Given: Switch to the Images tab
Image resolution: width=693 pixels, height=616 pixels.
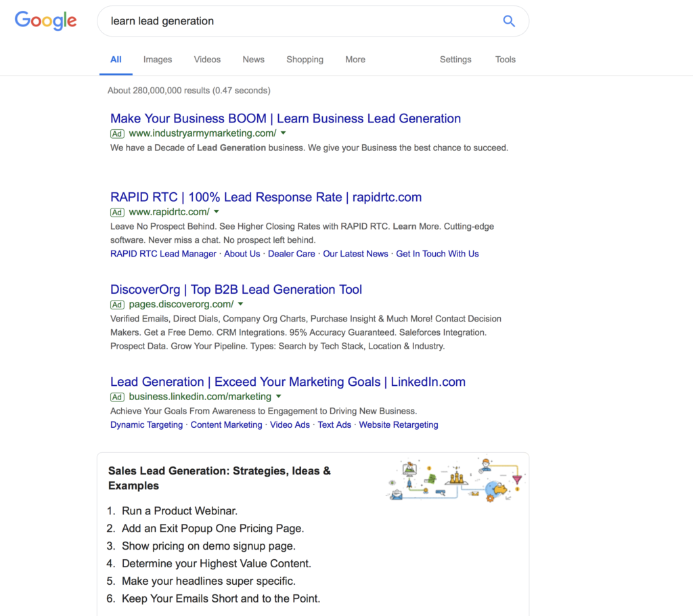Looking at the screenshot, I should (158, 60).
